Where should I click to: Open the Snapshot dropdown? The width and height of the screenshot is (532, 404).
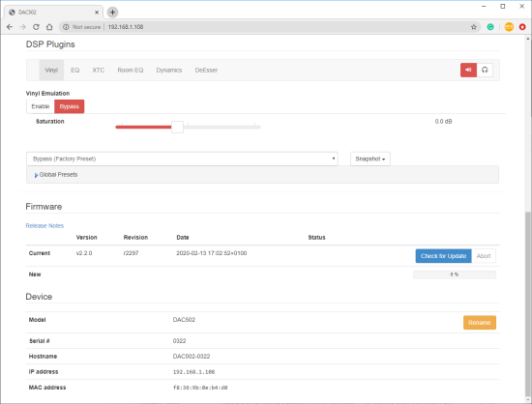point(370,159)
